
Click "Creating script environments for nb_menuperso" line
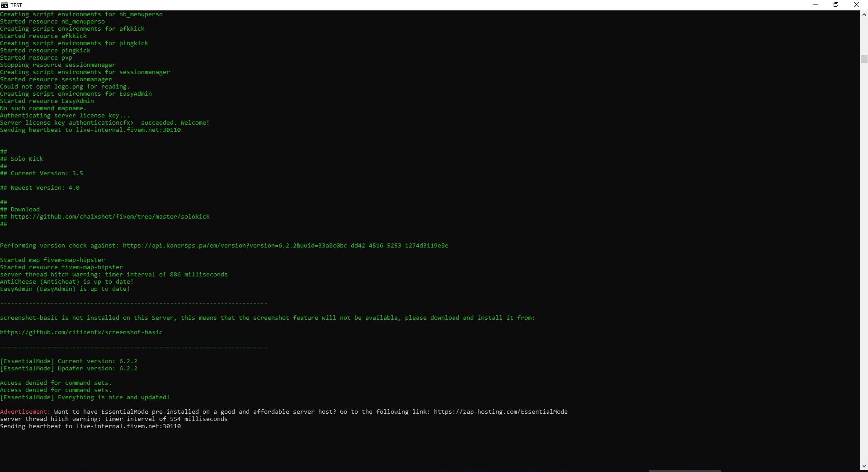(81, 14)
